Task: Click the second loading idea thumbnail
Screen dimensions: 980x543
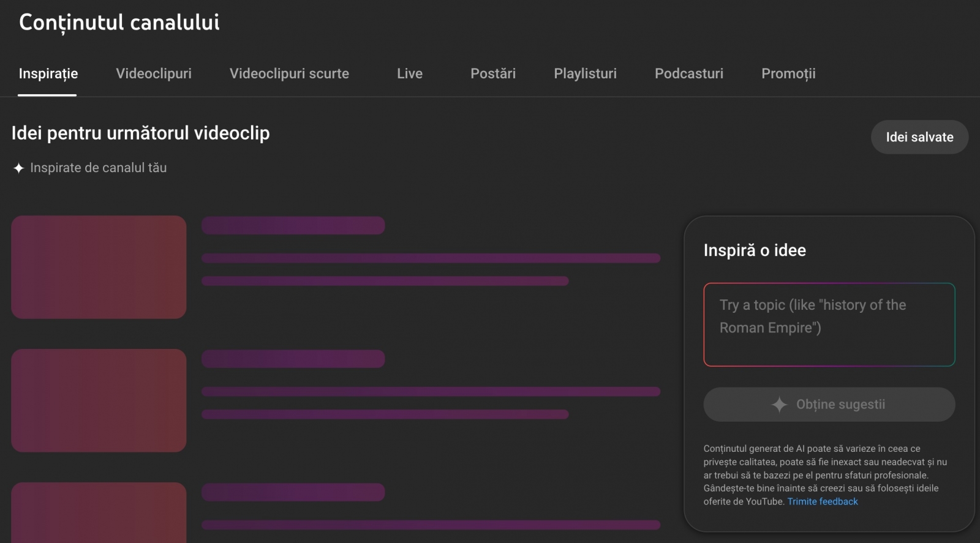Action: [x=99, y=400]
